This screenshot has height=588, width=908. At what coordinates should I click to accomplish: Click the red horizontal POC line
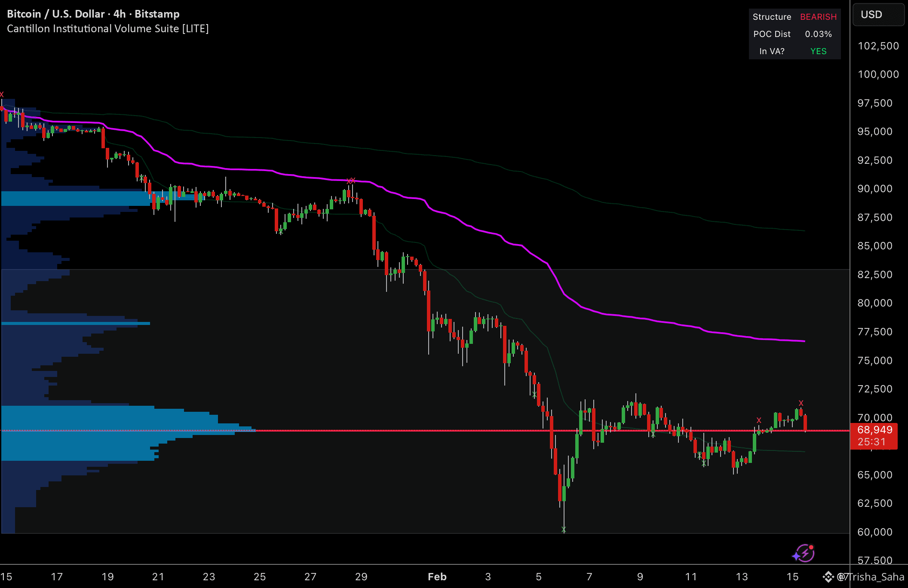click(473, 430)
